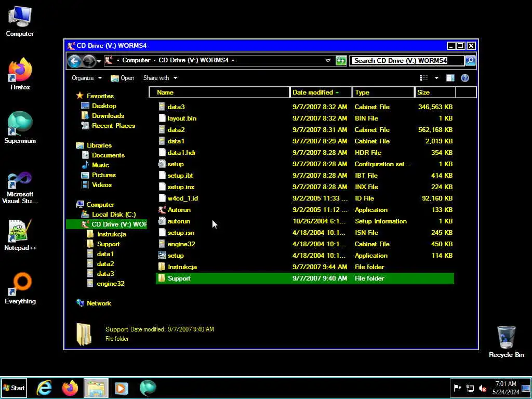Select the Support folder row in file list

[304, 278]
